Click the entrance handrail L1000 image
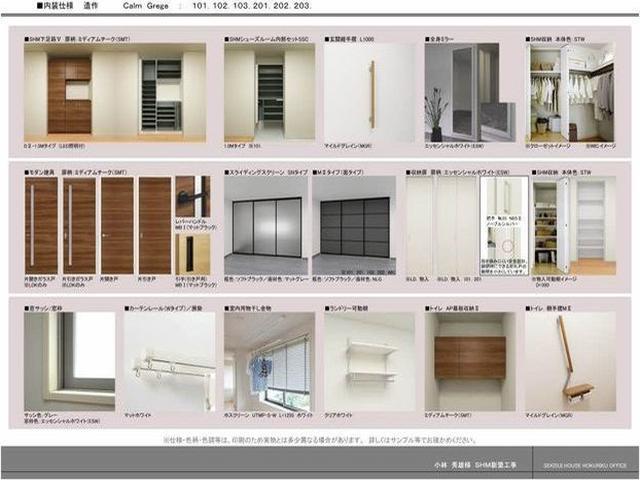Image resolution: width=640 pixels, height=480 pixels. click(x=369, y=93)
